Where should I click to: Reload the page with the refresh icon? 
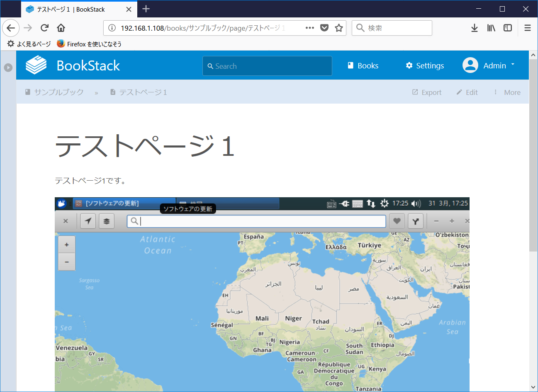(44, 28)
